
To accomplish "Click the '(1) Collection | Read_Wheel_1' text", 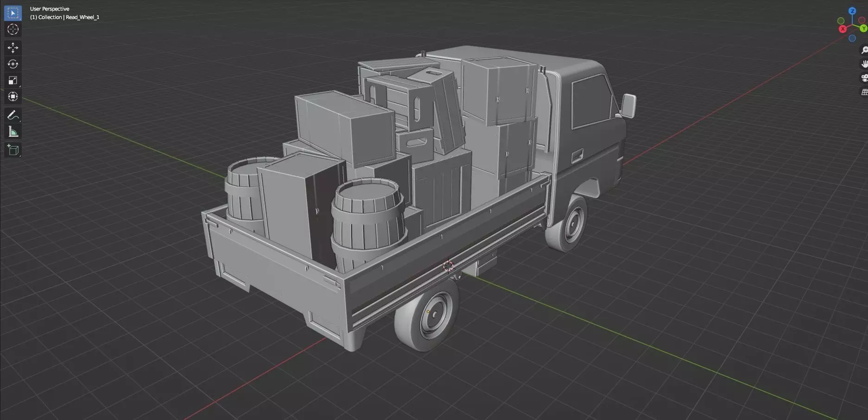I will coord(65,17).
